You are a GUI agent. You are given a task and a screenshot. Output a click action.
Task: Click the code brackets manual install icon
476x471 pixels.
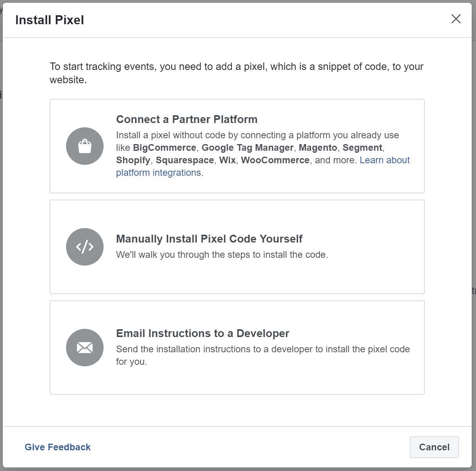tap(85, 247)
